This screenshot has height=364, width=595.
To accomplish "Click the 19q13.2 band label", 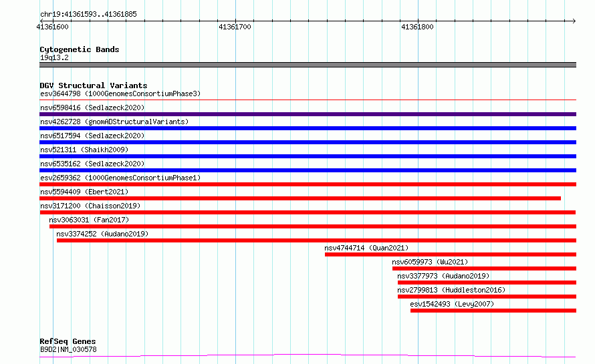I will pyautogui.click(x=54, y=57).
